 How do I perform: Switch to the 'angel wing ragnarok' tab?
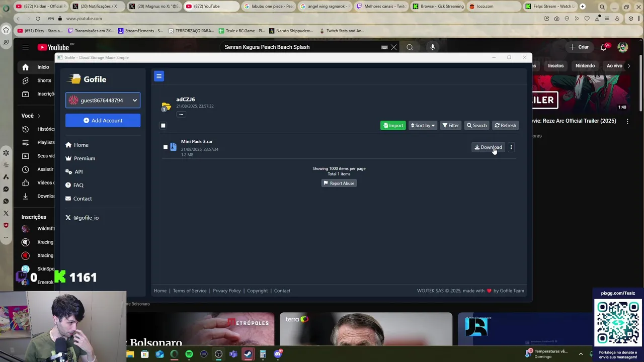click(x=325, y=7)
